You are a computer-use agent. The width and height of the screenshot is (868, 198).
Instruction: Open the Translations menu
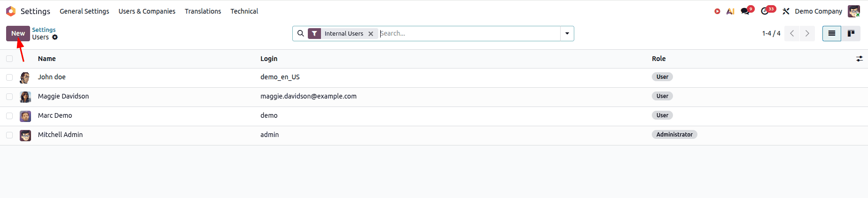pos(203,11)
